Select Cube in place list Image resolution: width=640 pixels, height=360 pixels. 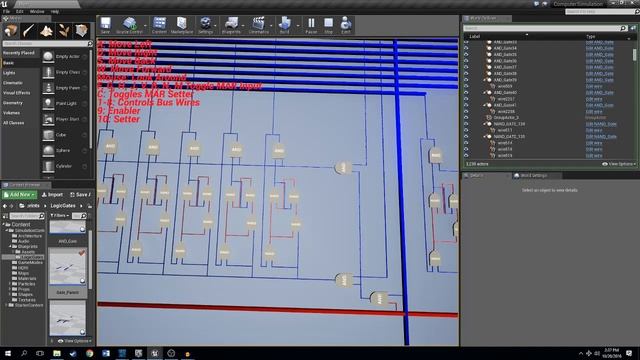click(x=65, y=135)
